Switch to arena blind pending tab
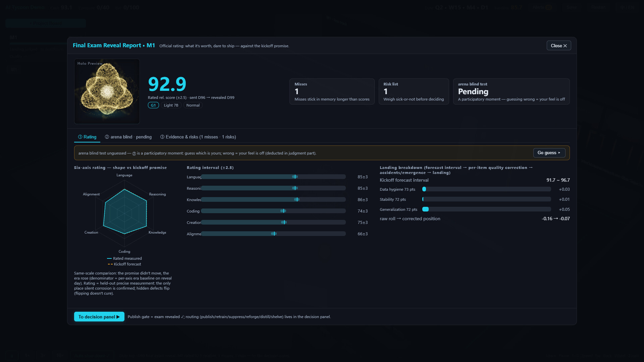Image resolution: width=644 pixels, height=362 pixels. pyautogui.click(x=128, y=137)
